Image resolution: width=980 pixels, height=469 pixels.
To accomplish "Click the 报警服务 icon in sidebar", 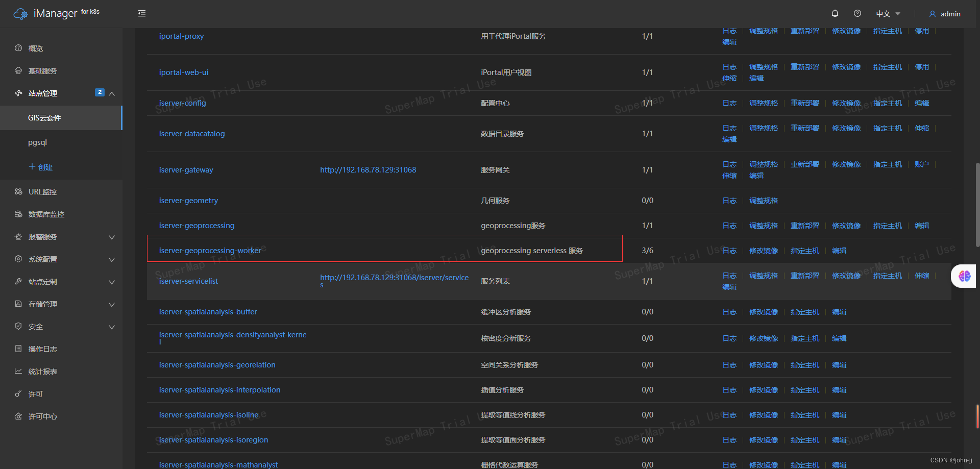I will click(x=18, y=236).
